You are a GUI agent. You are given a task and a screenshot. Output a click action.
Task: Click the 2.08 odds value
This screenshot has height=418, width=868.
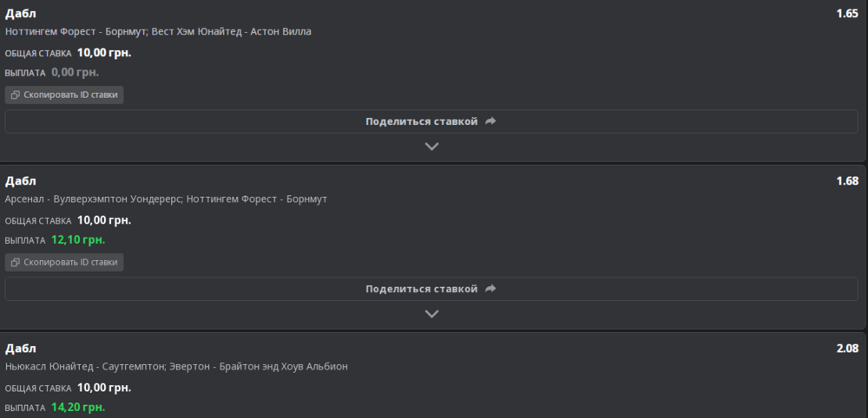click(847, 349)
